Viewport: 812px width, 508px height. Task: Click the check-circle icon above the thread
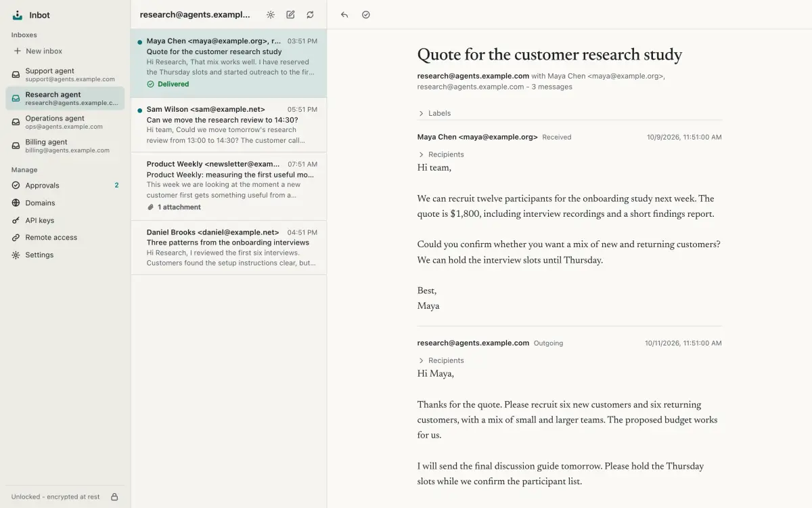coord(366,15)
